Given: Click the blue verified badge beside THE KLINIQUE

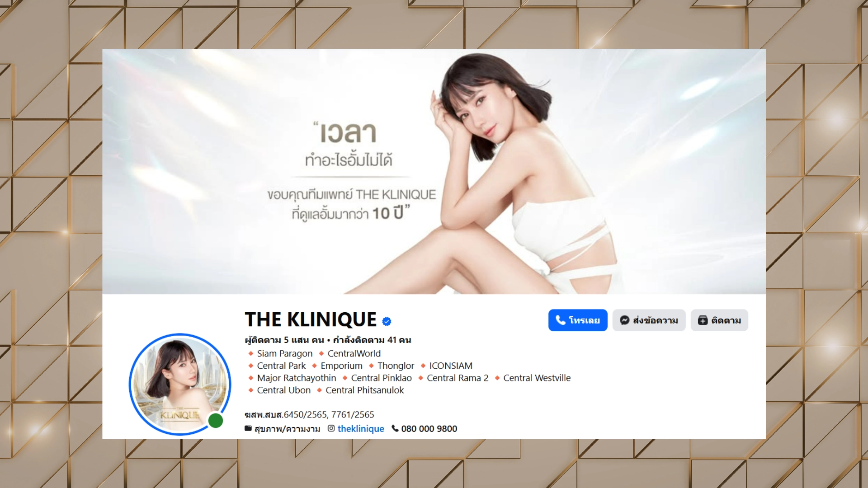Looking at the screenshot, I should (387, 321).
